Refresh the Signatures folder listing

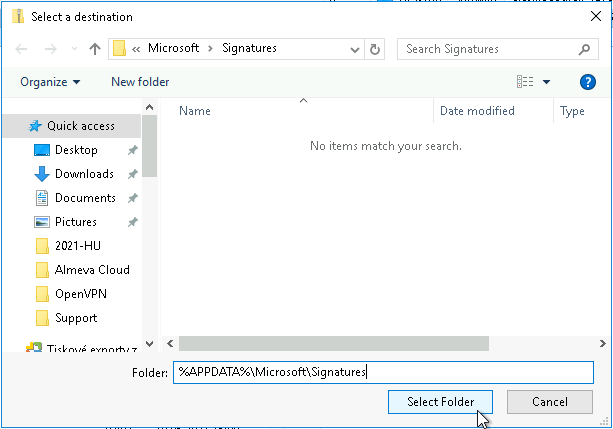tap(376, 49)
